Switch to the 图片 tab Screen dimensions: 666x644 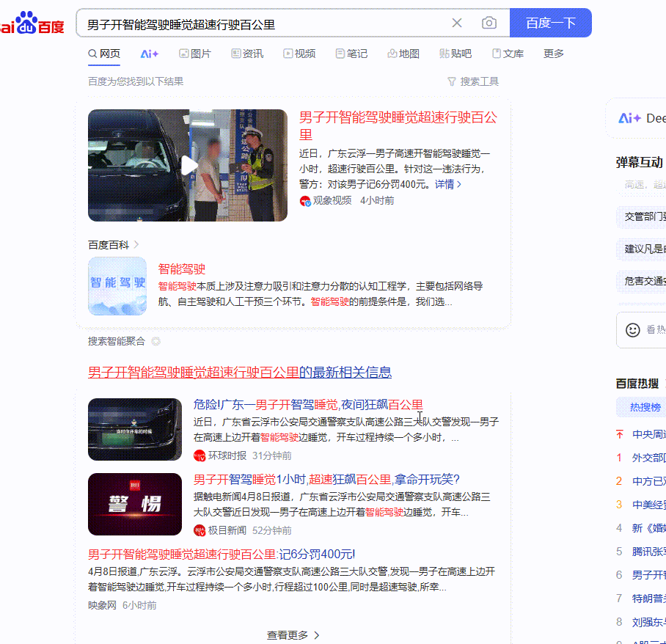click(x=194, y=54)
